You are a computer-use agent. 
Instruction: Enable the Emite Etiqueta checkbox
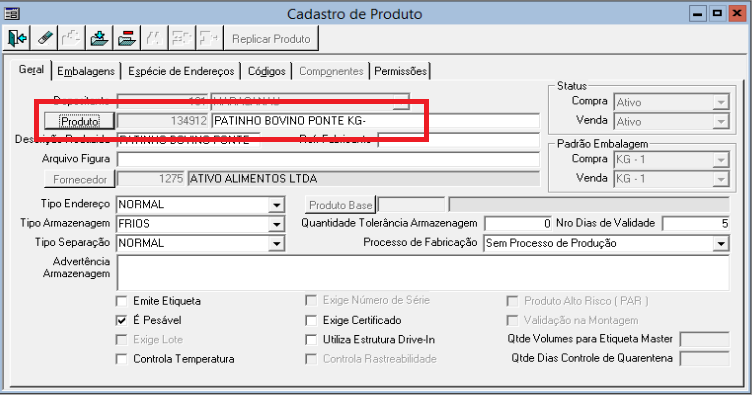click(122, 301)
